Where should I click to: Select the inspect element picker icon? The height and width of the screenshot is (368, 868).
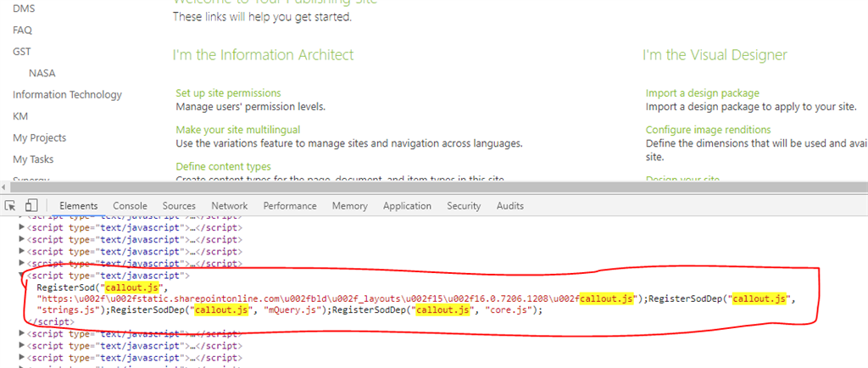click(10, 206)
